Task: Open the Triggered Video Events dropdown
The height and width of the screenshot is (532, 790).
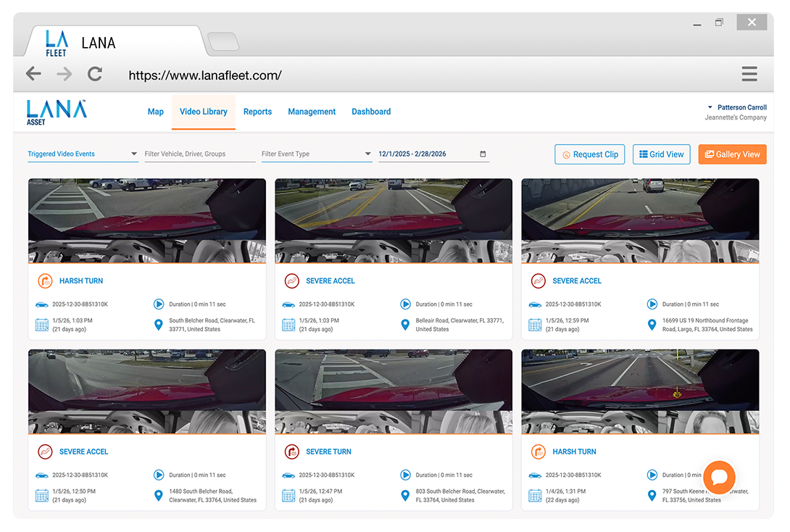Action: point(82,154)
